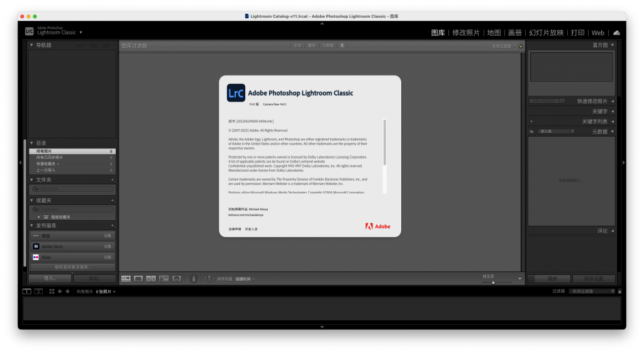Switch to 地图 module
This screenshot has width=644, height=353.
point(494,33)
